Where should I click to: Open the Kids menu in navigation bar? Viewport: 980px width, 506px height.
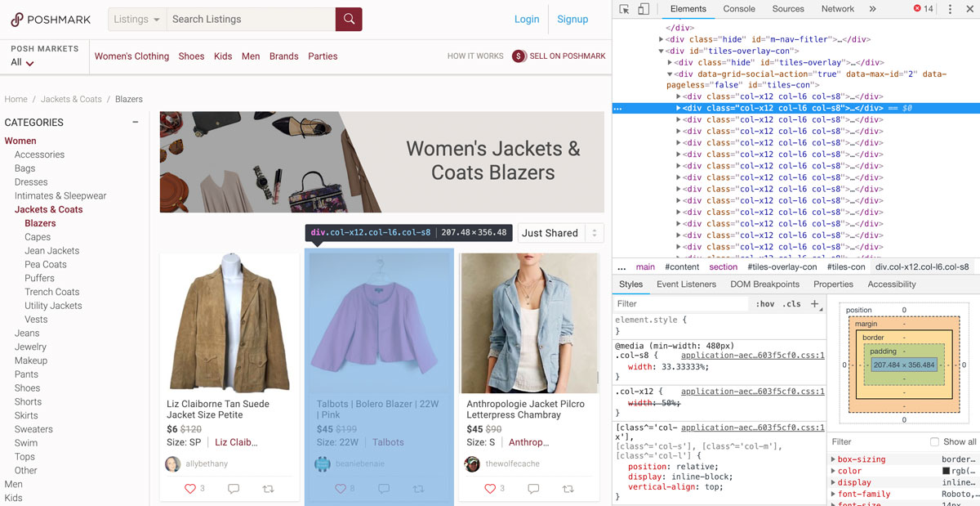coord(223,56)
